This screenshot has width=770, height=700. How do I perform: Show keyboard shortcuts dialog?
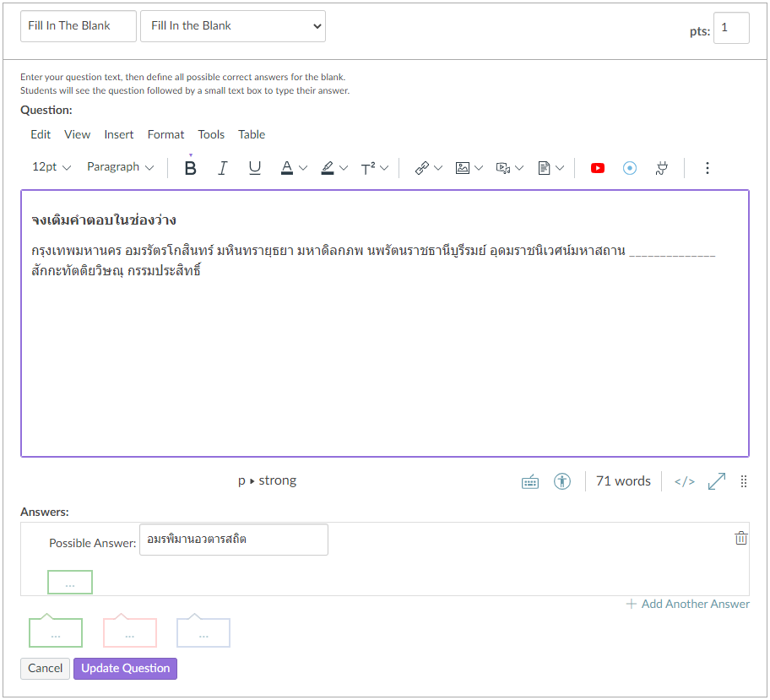[x=530, y=481]
